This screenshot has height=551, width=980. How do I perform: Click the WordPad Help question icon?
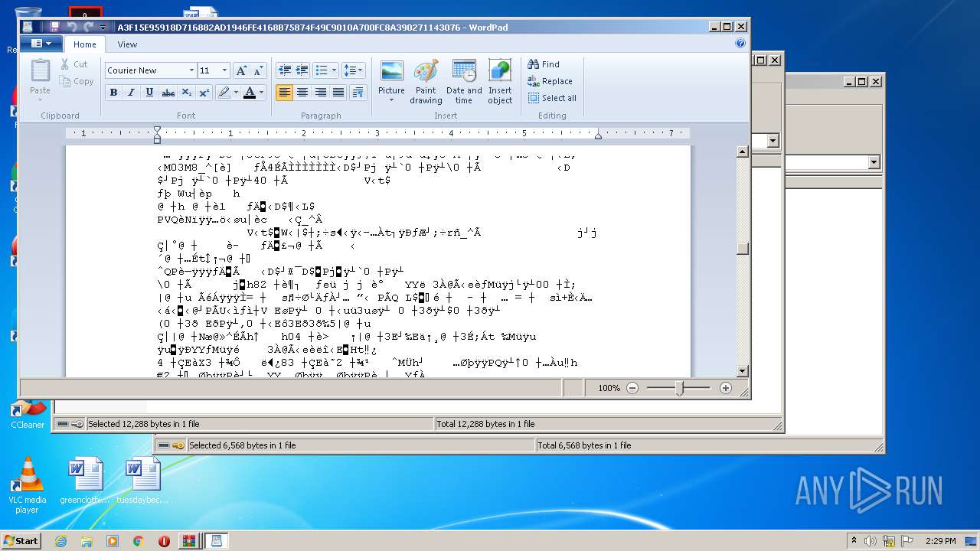click(740, 44)
